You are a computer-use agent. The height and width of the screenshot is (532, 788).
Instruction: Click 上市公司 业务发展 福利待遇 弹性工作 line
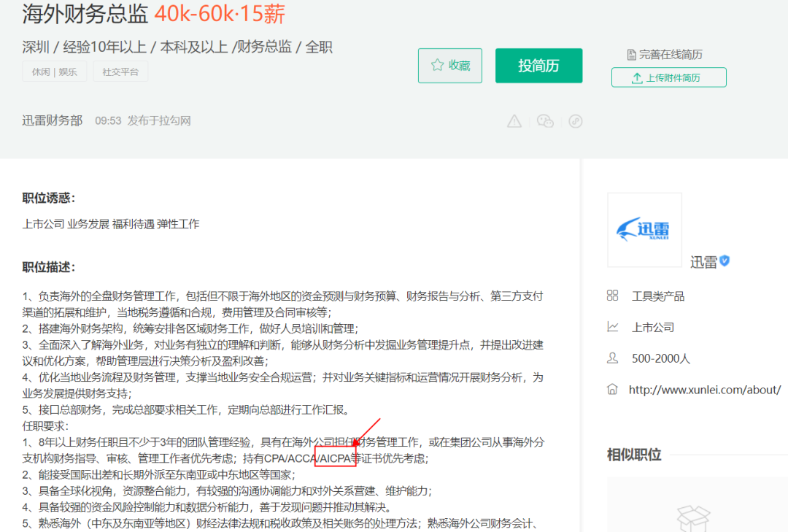[x=111, y=224]
